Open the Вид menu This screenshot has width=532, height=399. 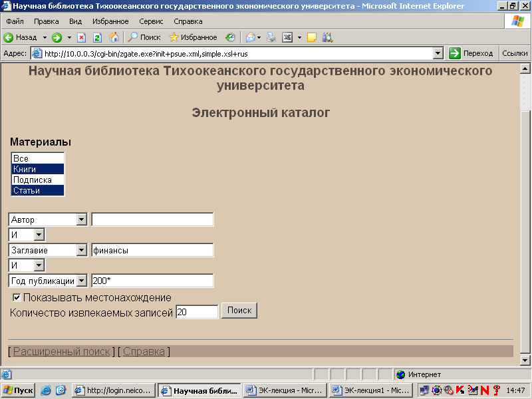[75, 21]
